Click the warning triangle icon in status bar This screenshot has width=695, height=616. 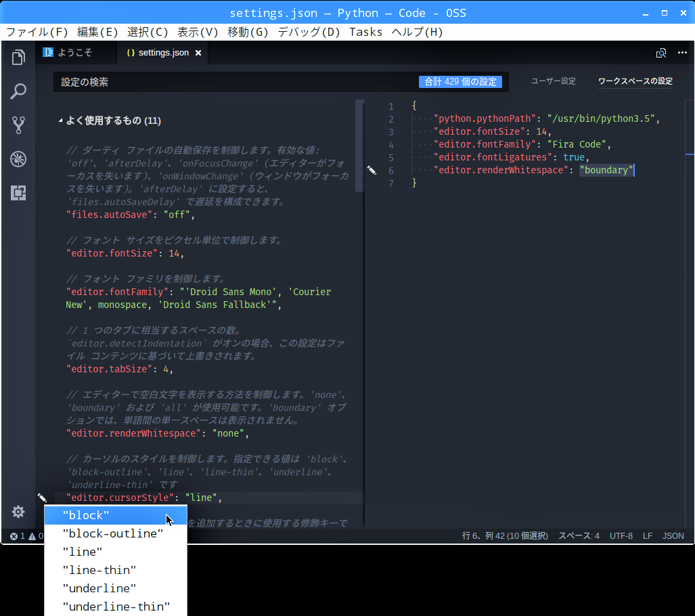coord(32,536)
